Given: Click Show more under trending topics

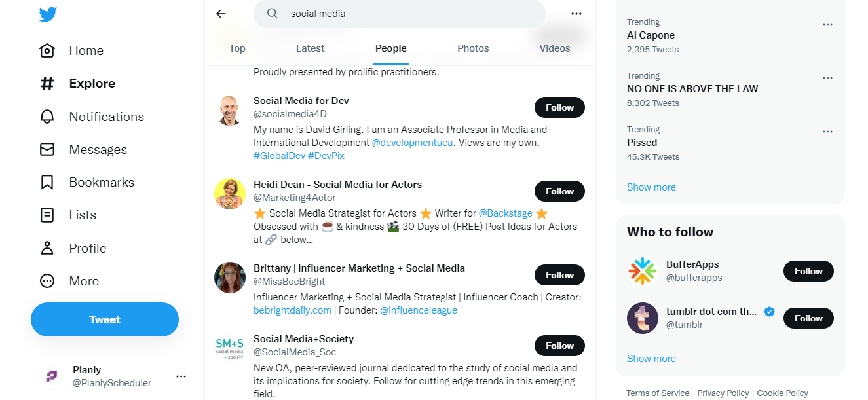Looking at the screenshot, I should [x=651, y=187].
